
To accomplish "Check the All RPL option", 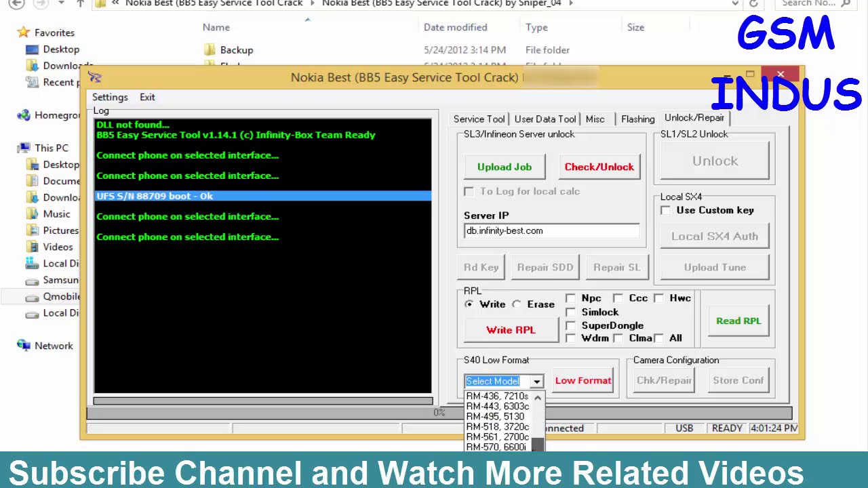I will coord(658,338).
